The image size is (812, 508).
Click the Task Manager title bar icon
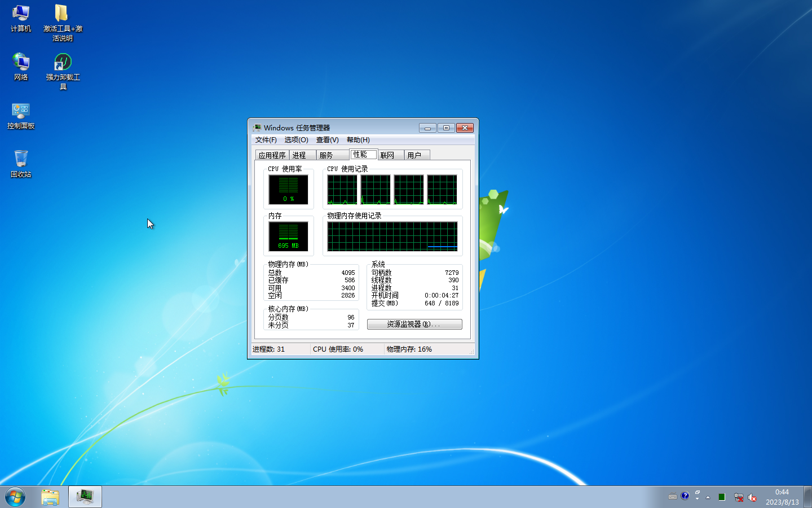257,128
